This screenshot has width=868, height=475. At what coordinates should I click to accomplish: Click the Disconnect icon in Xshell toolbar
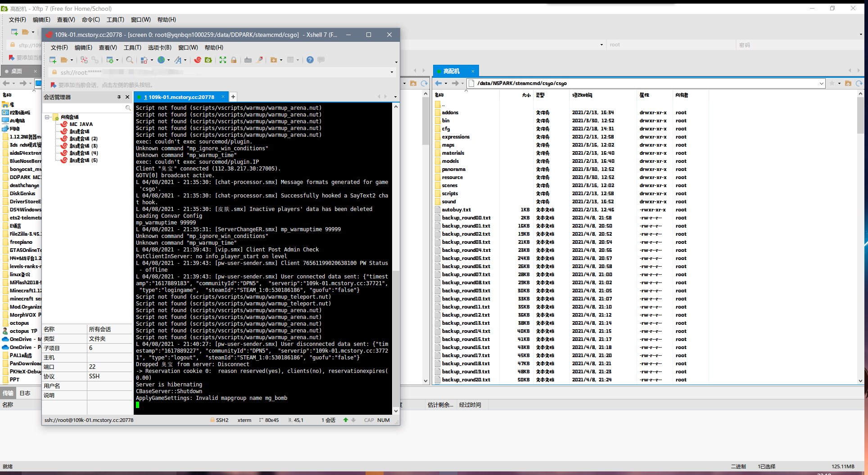coord(84,60)
